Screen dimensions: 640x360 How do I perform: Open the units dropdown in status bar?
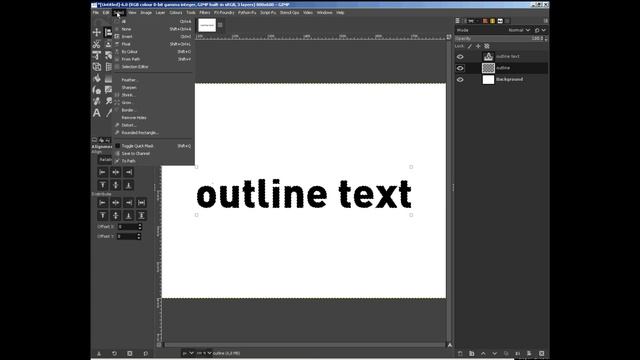coord(188,353)
